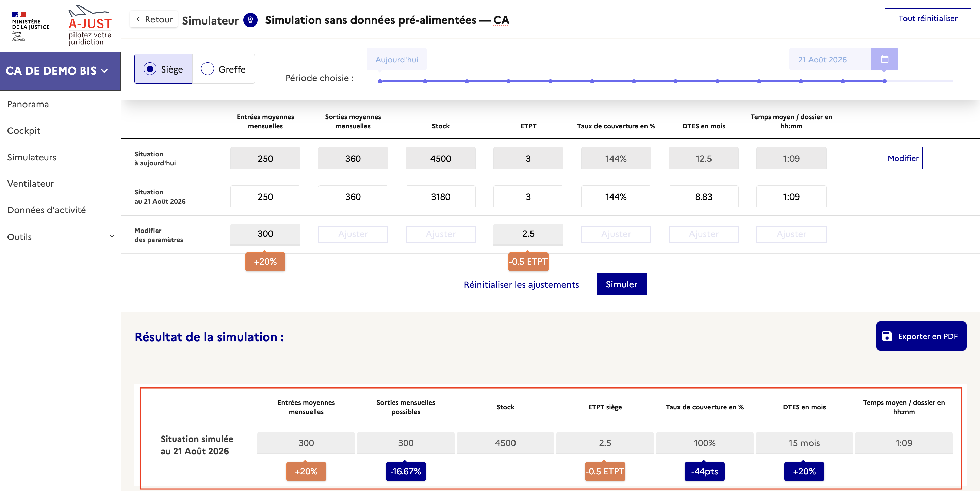Open the CA DE DEMO BIS jurisdiction dropdown
Viewport: 980px width, 491px height.
point(60,71)
